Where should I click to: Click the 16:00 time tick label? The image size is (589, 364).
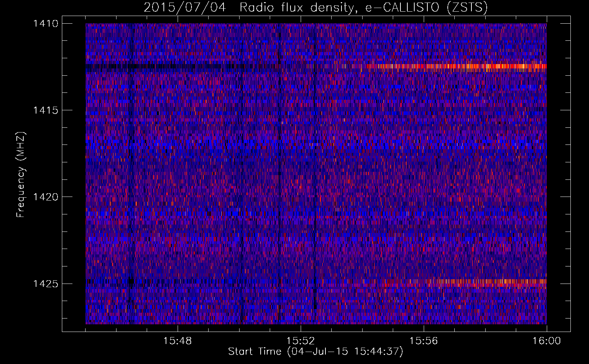547,341
